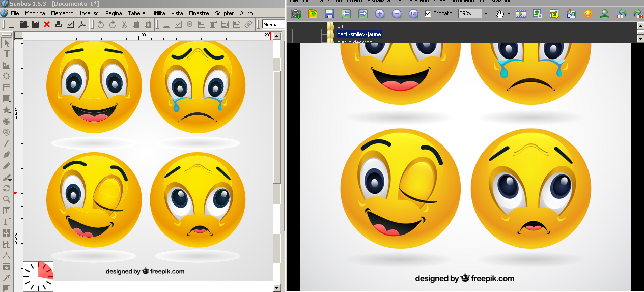
Task: Select the Link Text Frames tool
Action: (7, 233)
